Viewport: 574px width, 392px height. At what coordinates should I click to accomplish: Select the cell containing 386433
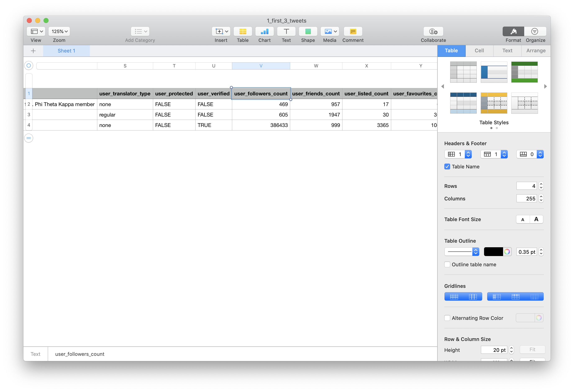(261, 125)
